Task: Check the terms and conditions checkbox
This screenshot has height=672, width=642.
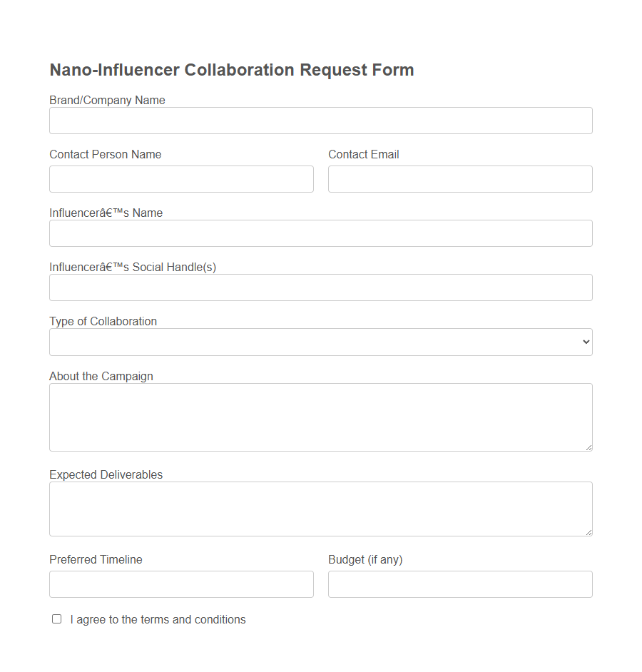Action: click(56, 618)
